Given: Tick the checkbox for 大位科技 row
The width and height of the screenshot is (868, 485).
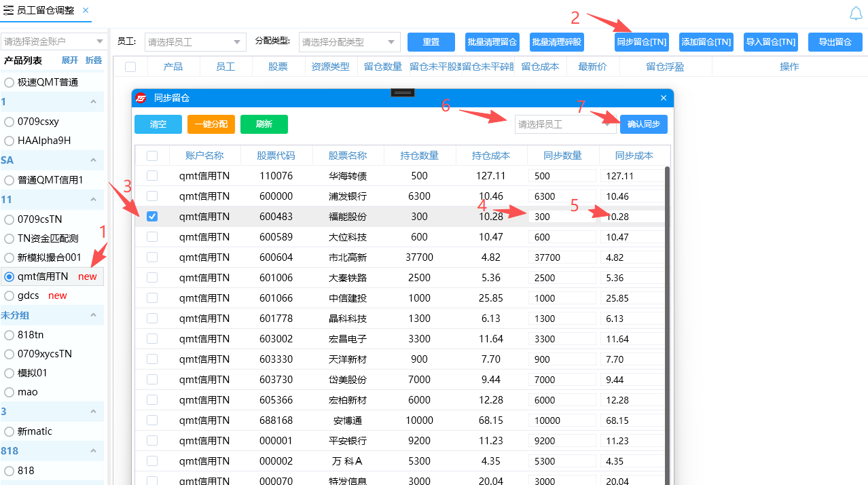Looking at the screenshot, I should (x=152, y=237).
